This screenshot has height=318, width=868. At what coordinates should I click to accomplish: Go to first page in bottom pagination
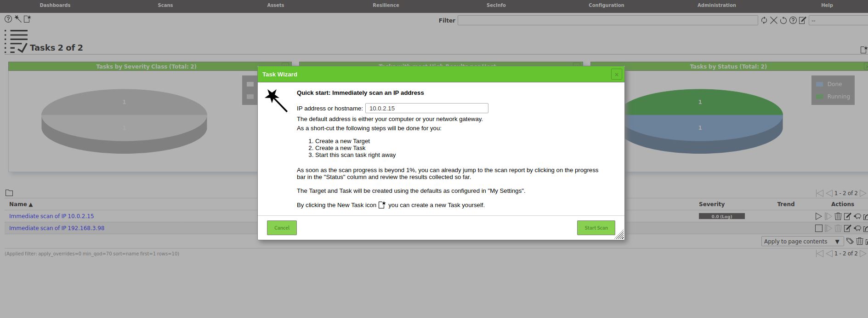click(x=819, y=254)
